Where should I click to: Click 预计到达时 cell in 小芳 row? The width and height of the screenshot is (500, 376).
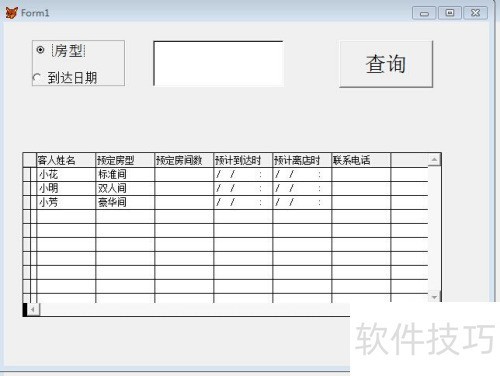point(243,202)
